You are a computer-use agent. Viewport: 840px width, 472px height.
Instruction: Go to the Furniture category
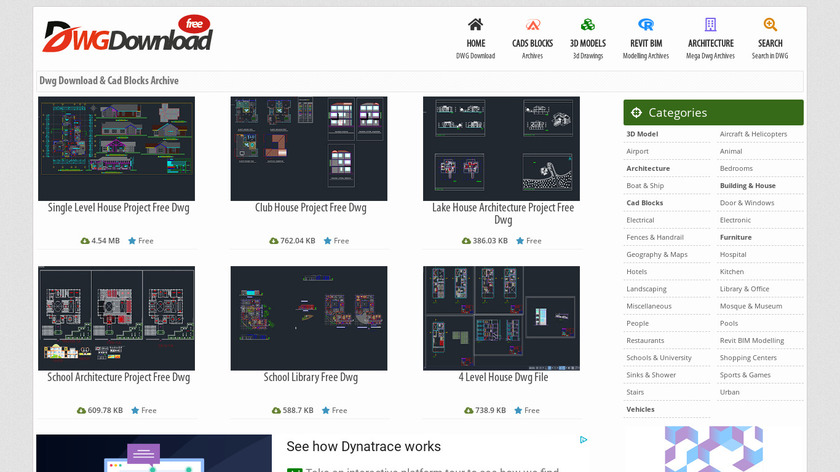pos(736,237)
